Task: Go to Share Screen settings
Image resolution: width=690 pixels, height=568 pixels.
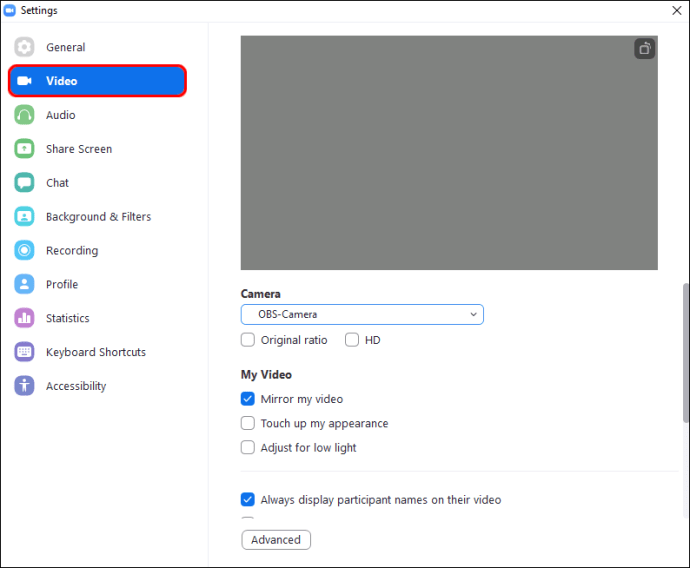Action: (x=79, y=149)
